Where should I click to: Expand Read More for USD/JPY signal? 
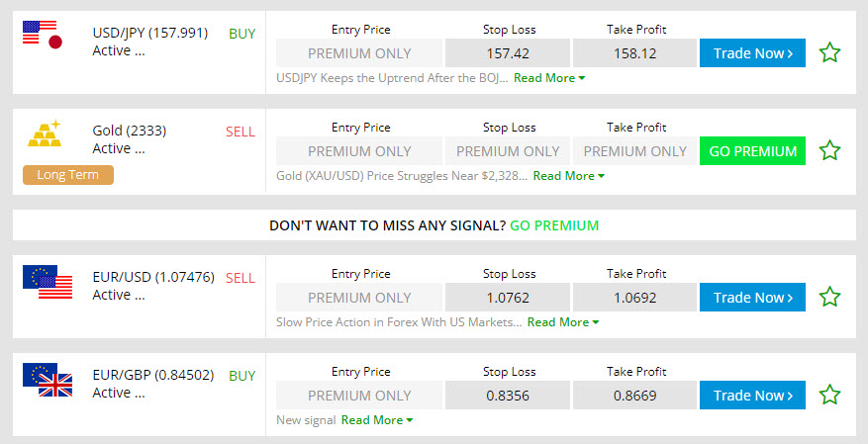(549, 77)
